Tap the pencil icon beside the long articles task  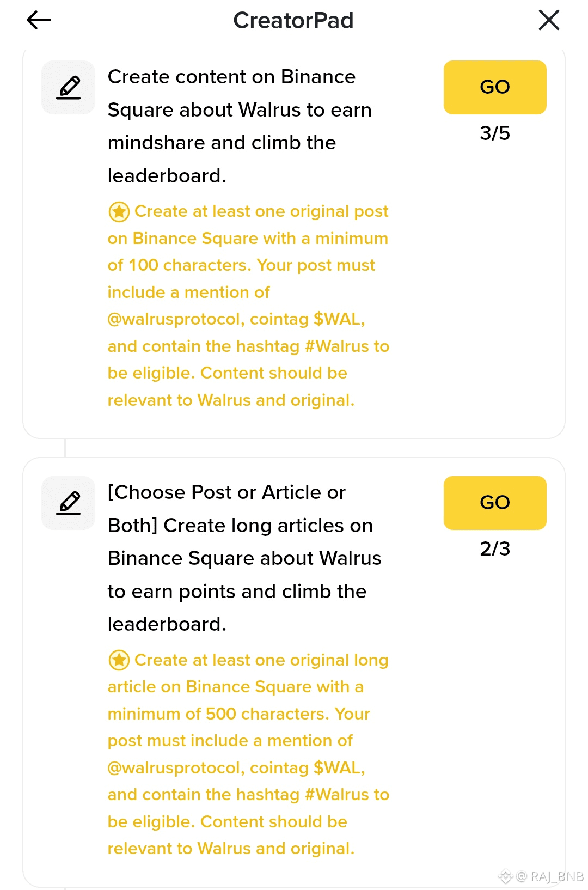pos(69,503)
